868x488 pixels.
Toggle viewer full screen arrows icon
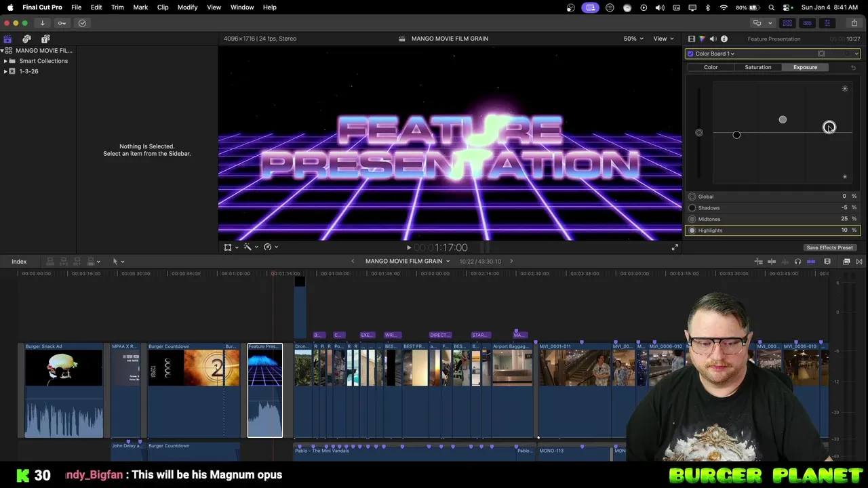(x=675, y=247)
